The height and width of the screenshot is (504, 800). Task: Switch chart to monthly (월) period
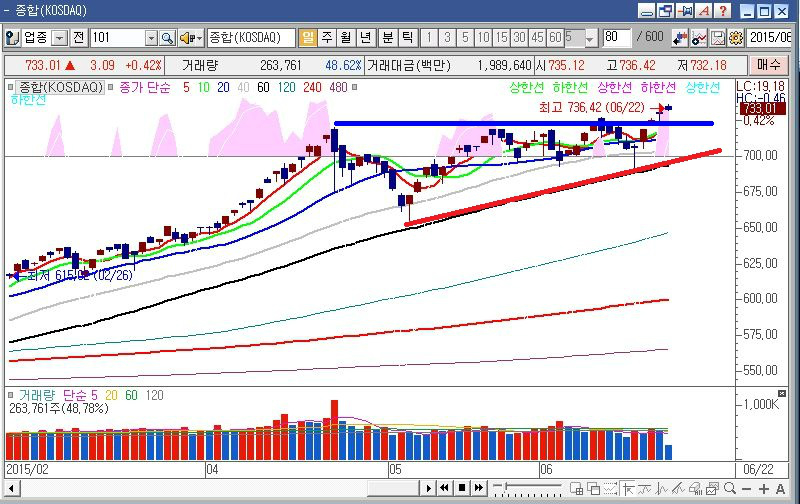coord(346,38)
